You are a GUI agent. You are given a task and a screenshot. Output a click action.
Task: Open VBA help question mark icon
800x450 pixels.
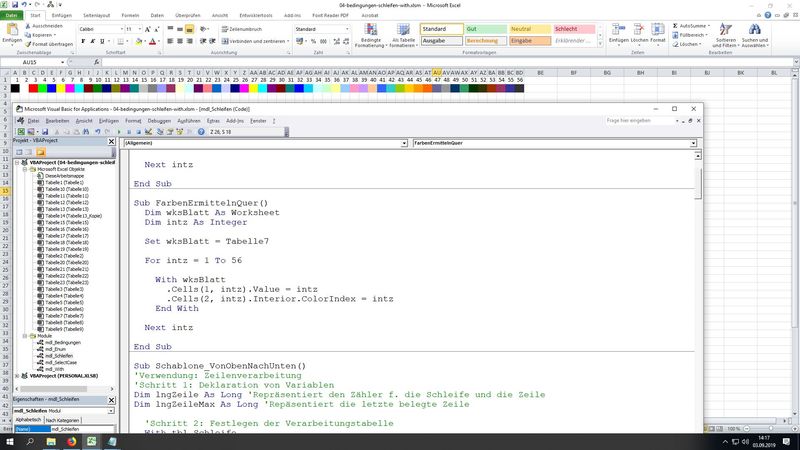[x=201, y=132]
